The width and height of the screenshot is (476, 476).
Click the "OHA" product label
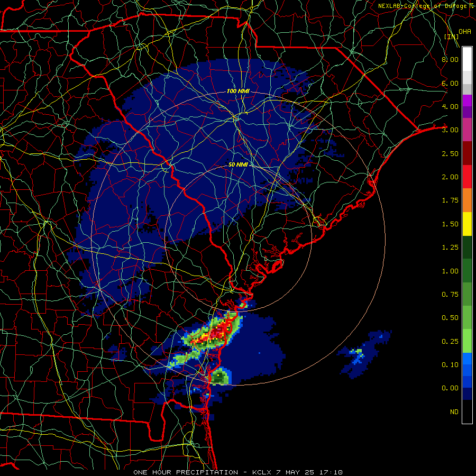(465, 31)
